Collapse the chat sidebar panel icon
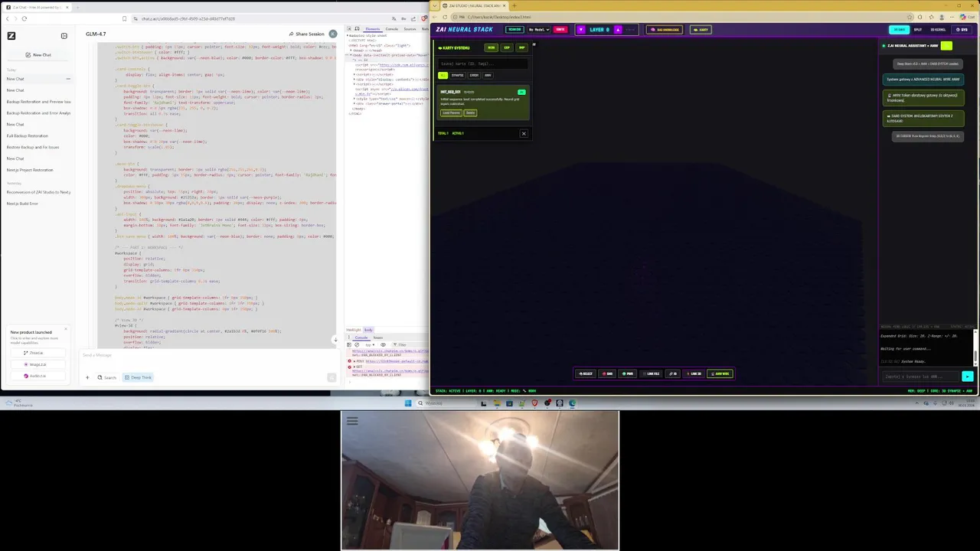The image size is (980, 551). click(64, 35)
